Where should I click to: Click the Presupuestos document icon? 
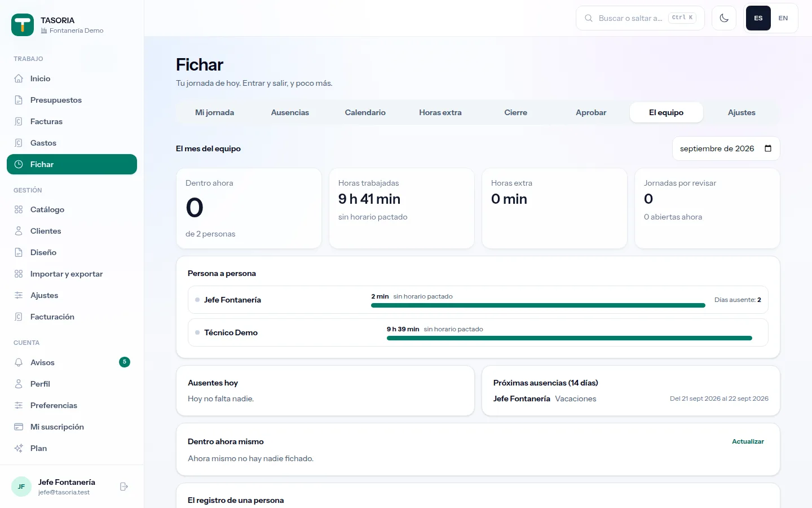19,100
